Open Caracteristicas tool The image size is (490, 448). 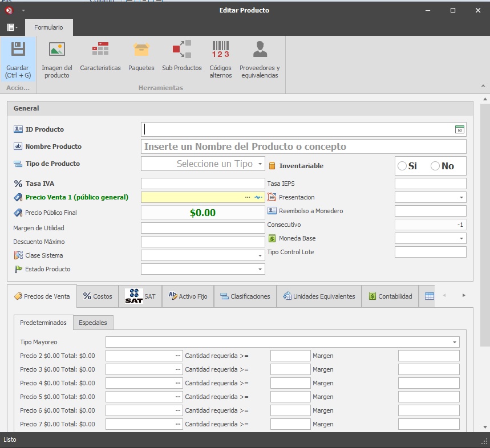click(100, 56)
